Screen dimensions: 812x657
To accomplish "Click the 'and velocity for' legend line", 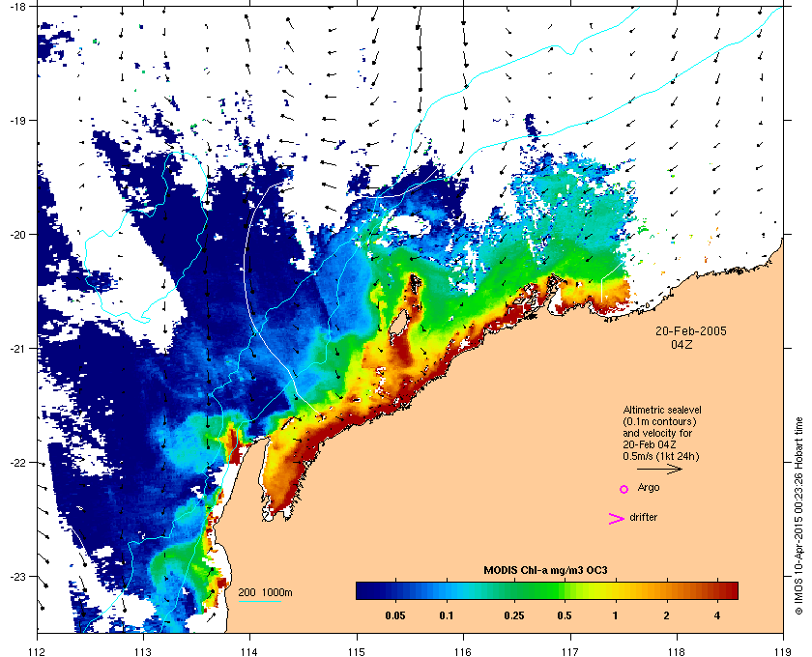I will pyautogui.click(x=657, y=433).
